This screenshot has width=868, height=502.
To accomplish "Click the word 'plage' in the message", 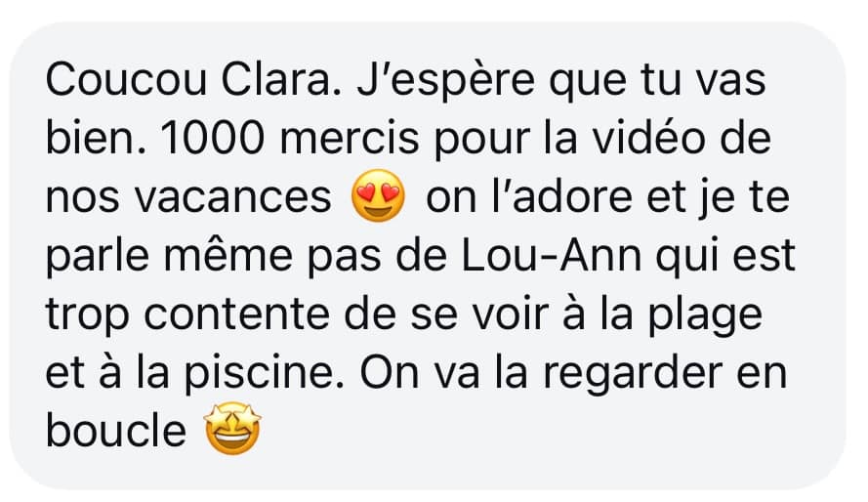I will (x=705, y=315).
